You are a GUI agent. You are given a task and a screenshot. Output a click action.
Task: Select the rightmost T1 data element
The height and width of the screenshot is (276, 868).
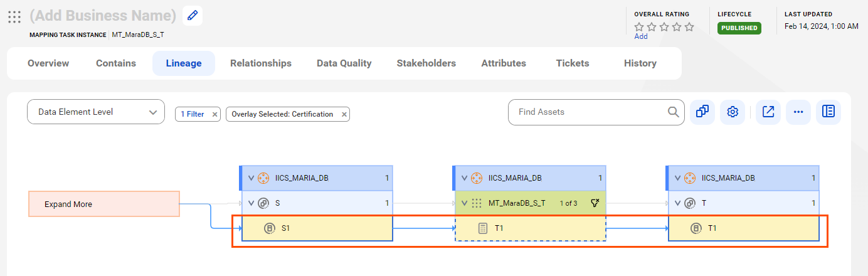pos(743,228)
